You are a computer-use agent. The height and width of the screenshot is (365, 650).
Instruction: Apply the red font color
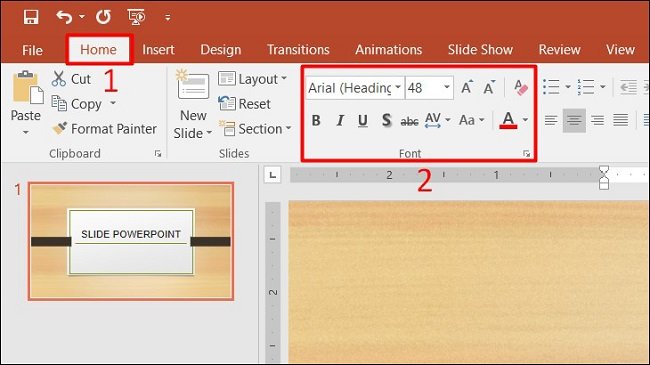(x=508, y=120)
